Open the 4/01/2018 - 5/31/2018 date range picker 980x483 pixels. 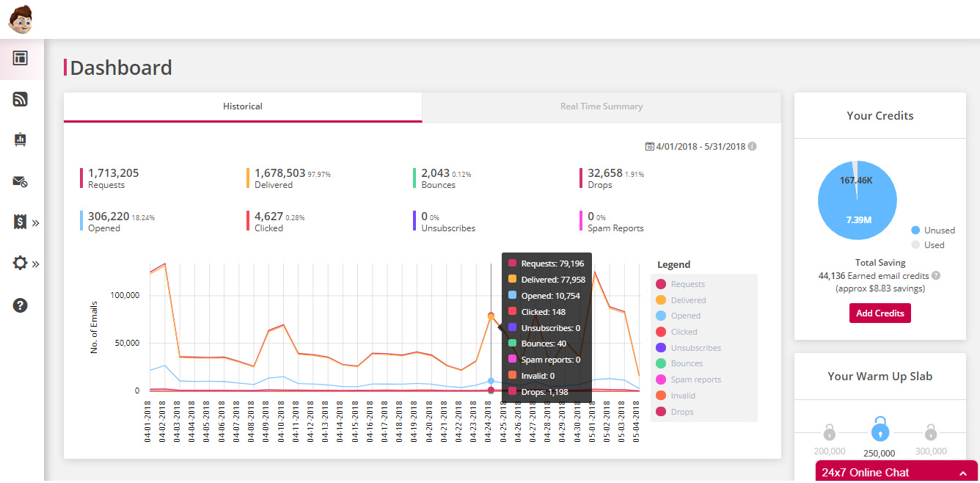pos(700,146)
